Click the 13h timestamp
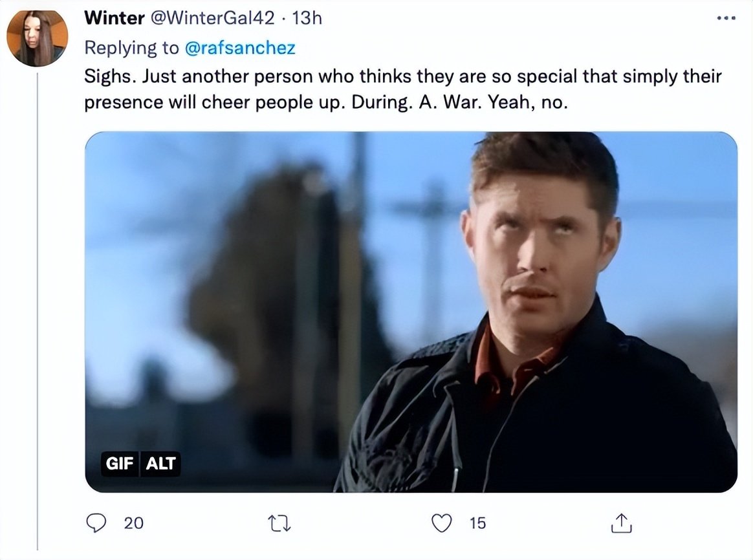Viewport: 753px width, 560px height. tap(307, 18)
